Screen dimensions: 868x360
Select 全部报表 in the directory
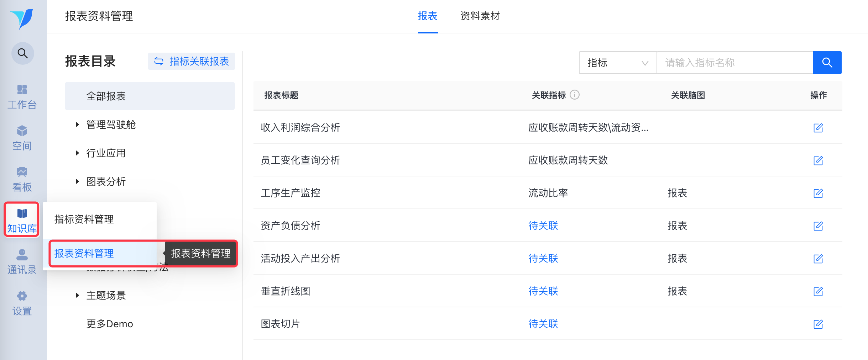(150, 96)
